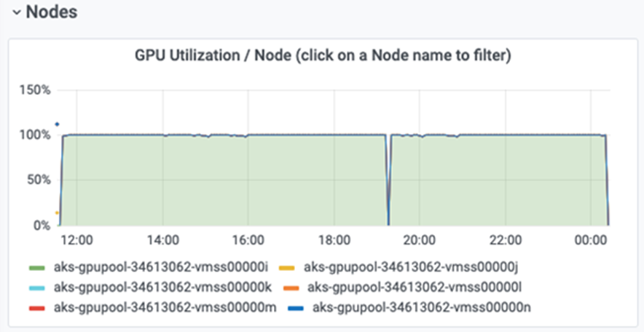Viewport: 644px width, 332px height.
Task: Click the 12:00 time axis label
Action: coord(77,240)
